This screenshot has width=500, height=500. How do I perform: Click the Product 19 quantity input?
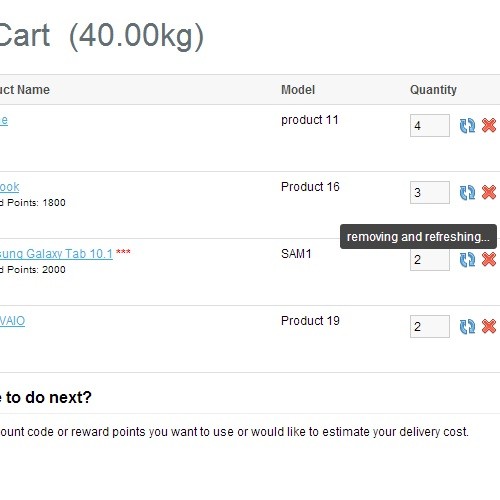(x=430, y=327)
